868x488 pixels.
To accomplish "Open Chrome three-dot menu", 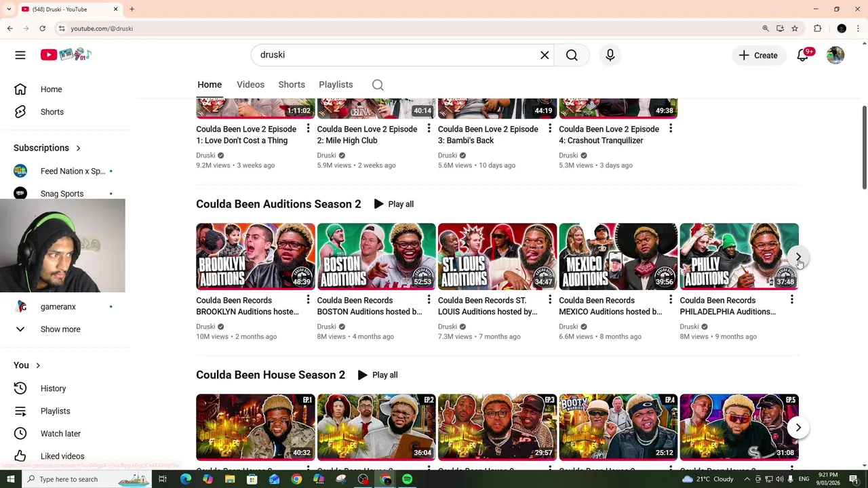I will (858, 28).
